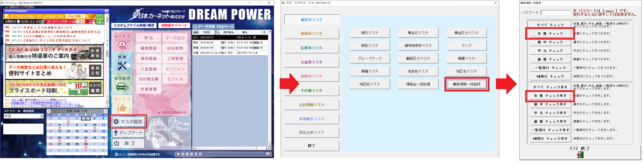The image size is (644, 162).
Task: Click 合計請求書 menu button
Action: point(149,79)
